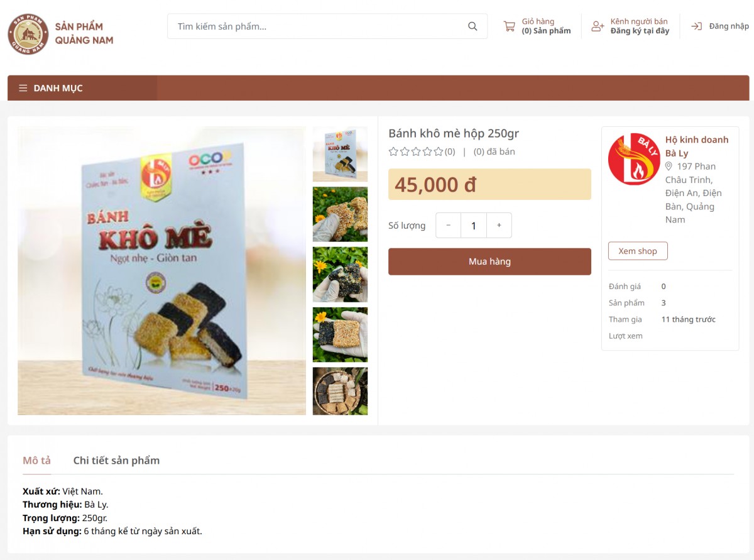Image resolution: width=754 pixels, height=560 pixels.
Task: Click the login arrow icon
Action: [x=696, y=26]
